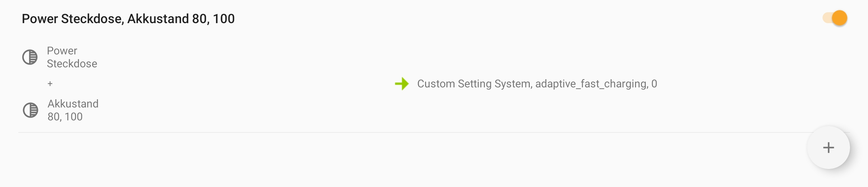Click the orange knob of the flow switch
The width and height of the screenshot is (868, 187).
click(x=840, y=18)
